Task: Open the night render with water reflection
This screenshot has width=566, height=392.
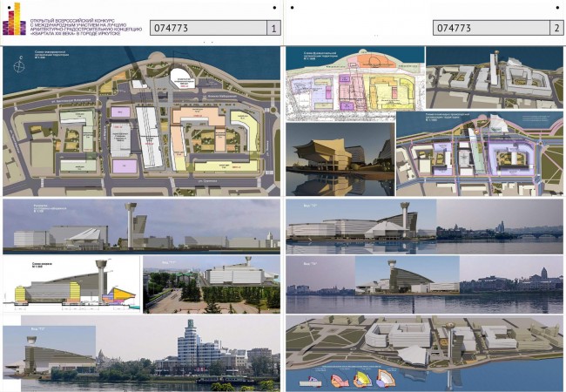Action: [340, 159]
